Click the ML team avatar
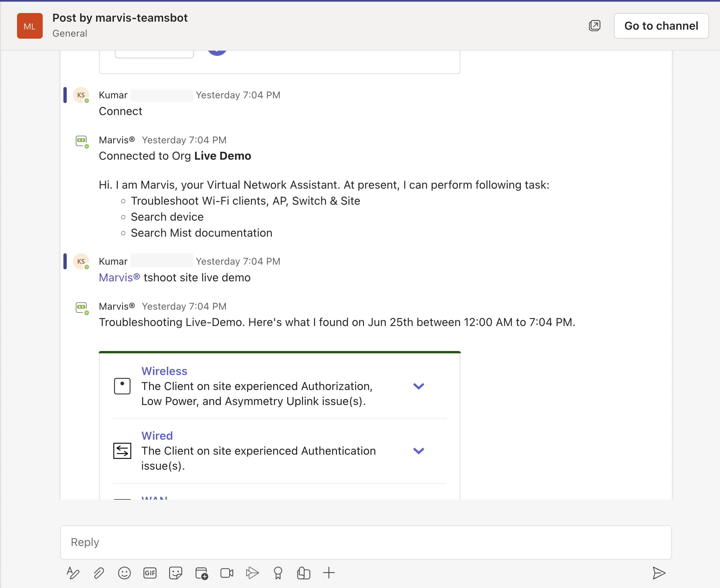The image size is (720, 588). click(30, 26)
